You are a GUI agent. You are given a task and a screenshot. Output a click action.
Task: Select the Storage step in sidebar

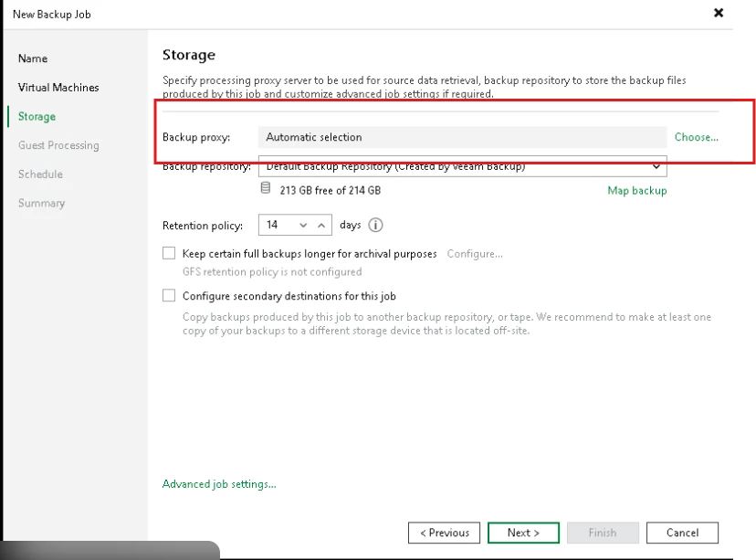(x=37, y=117)
